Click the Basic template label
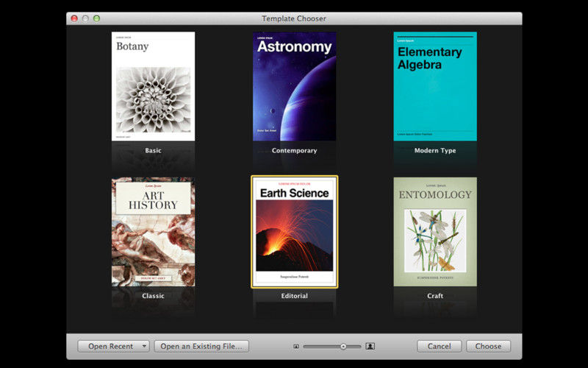Viewport: 588px width, 368px height. coord(153,151)
